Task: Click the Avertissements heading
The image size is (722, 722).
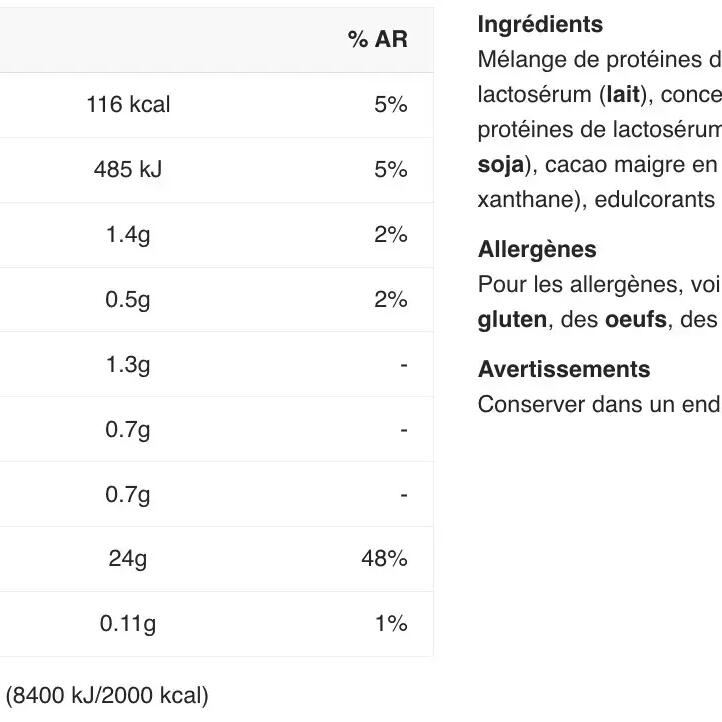Action: pos(564,369)
